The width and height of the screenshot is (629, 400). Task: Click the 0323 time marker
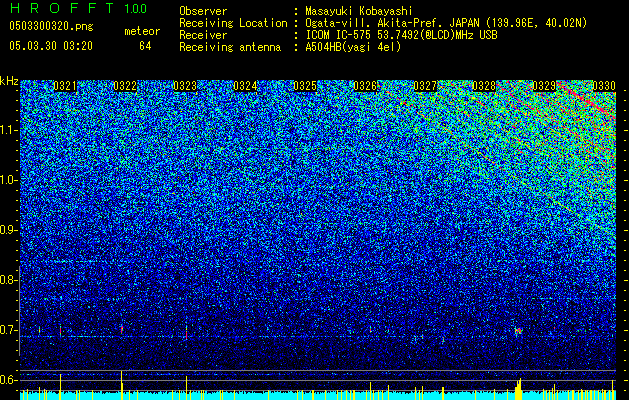[x=185, y=86]
